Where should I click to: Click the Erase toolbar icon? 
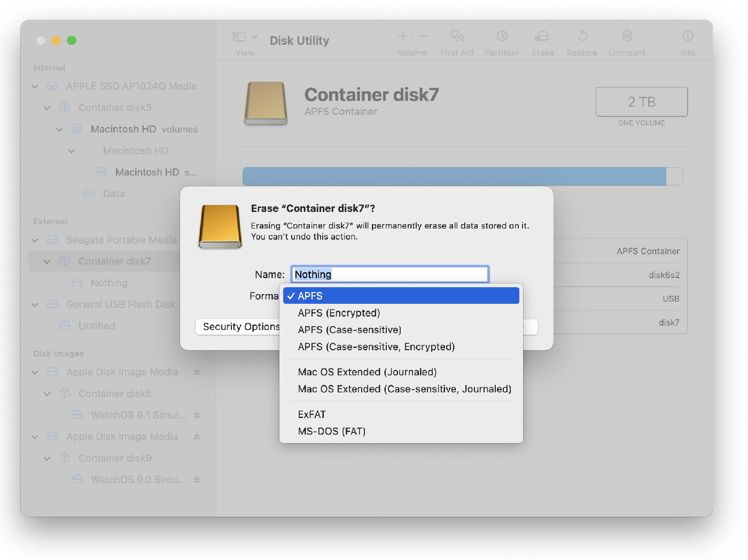[542, 36]
